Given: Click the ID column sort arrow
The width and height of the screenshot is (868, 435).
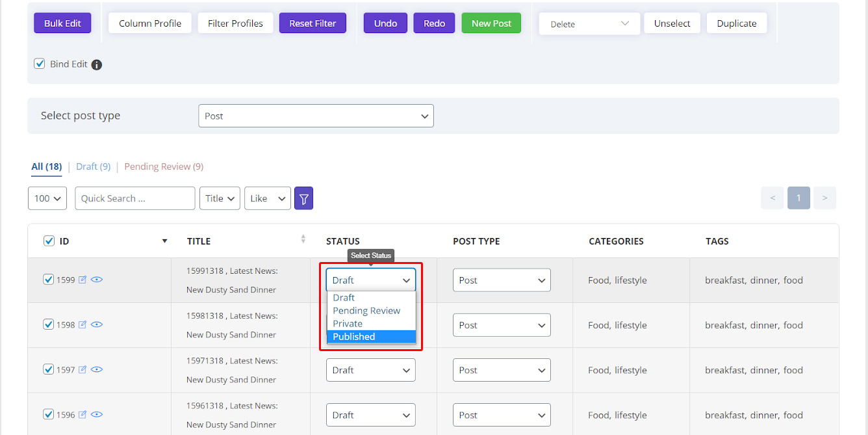Looking at the screenshot, I should click(x=164, y=241).
